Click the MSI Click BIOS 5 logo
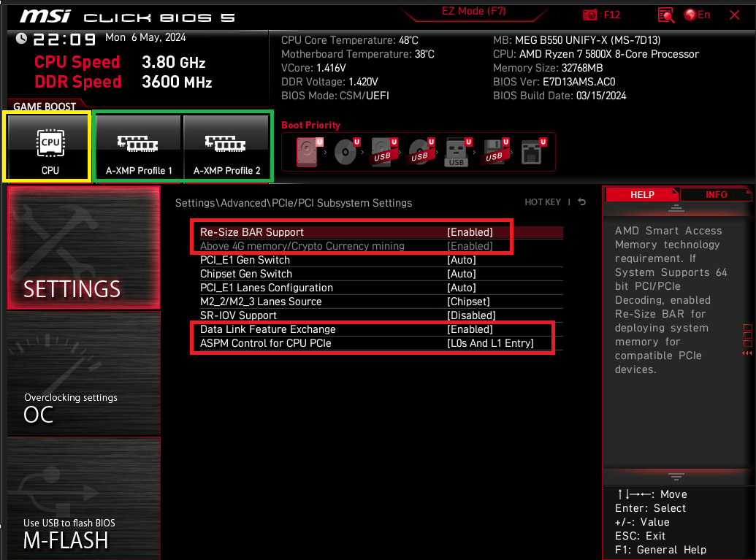The height and width of the screenshot is (560, 756). click(x=127, y=17)
